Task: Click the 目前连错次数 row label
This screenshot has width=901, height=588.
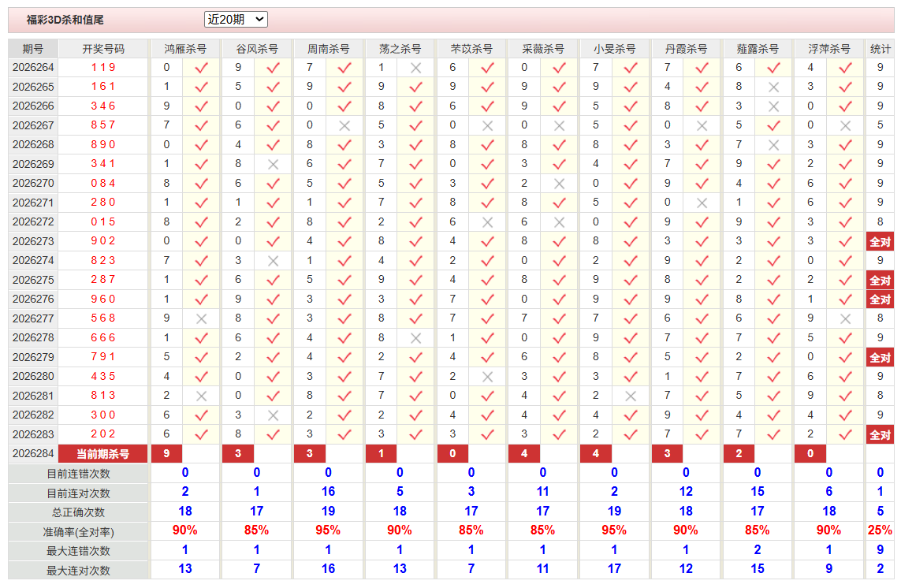Action: click(78, 474)
